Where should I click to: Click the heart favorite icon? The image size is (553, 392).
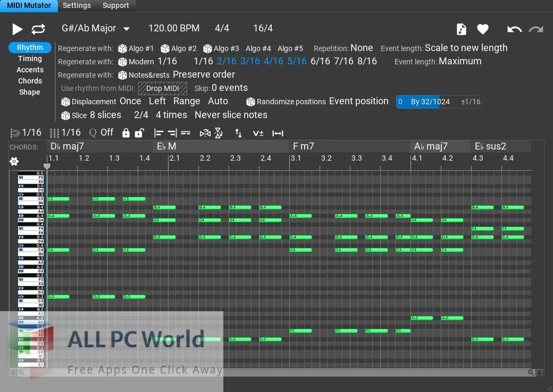(483, 29)
